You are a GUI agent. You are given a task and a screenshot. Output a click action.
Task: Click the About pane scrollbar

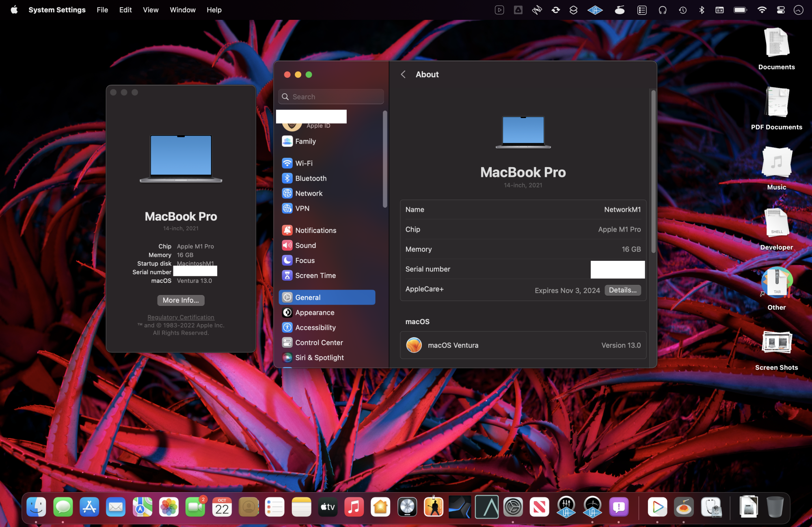click(x=653, y=170)
